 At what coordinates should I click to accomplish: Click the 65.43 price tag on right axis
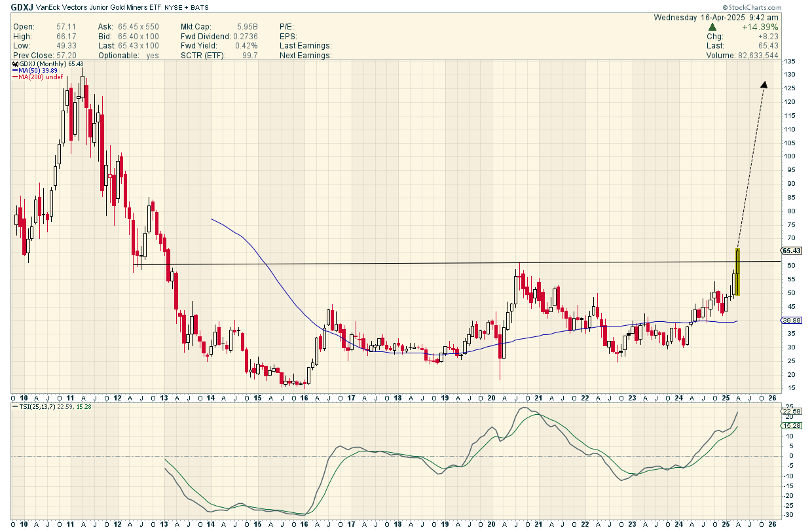(x=791, y=251)
